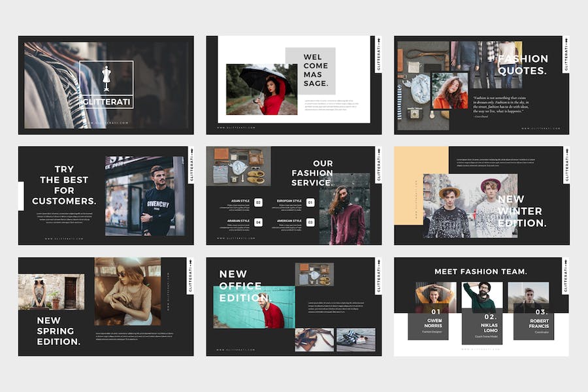This screenshot has width=588, height=392.
Task: Click the 03 number badge beside American Style
Action: tap(310, 222)
